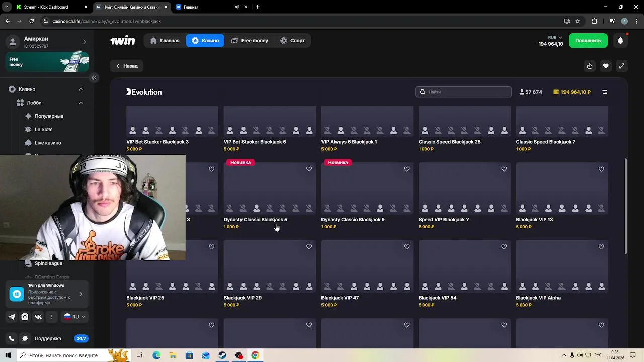Favorite Blackjack VIP 25 with its heart
This screenshot has height=362, width=644.
pos(211,247)
